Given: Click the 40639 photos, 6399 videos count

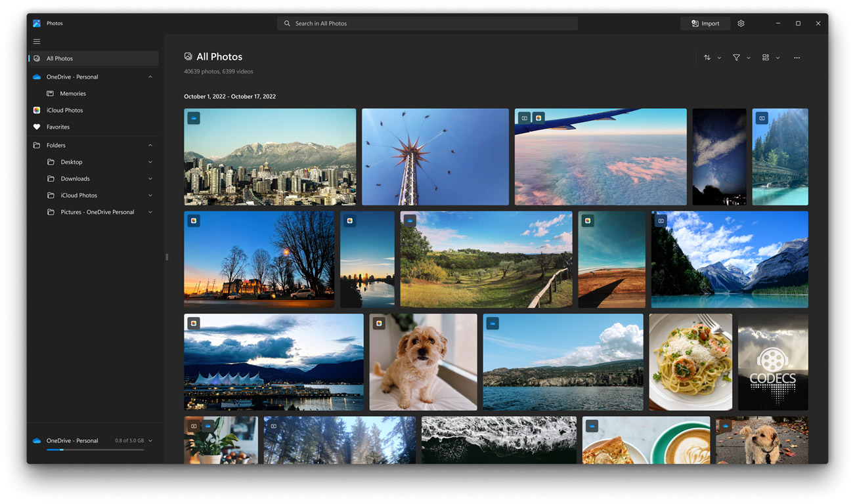Looking at the screenshot, I should (219, 72).
